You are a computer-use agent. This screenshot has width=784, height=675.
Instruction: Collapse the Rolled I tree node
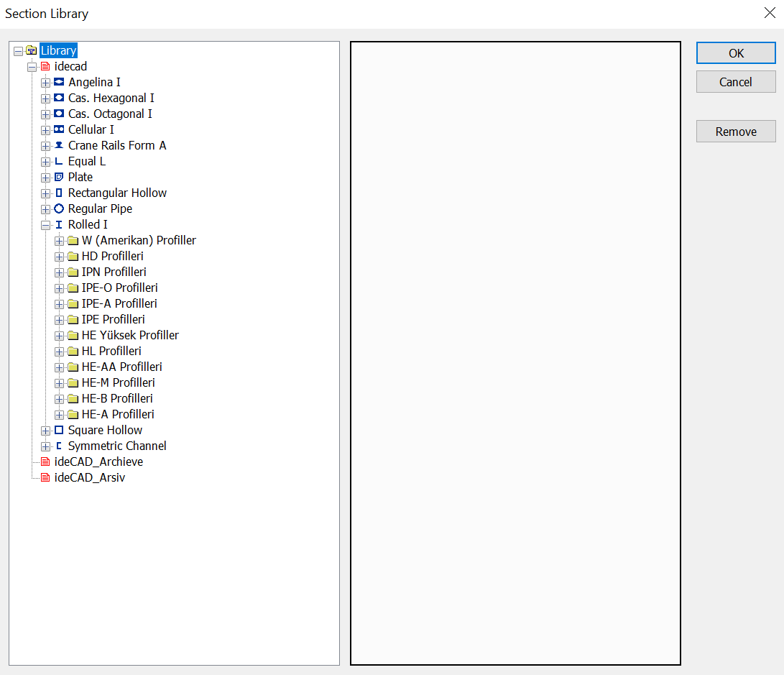point(45,224)
